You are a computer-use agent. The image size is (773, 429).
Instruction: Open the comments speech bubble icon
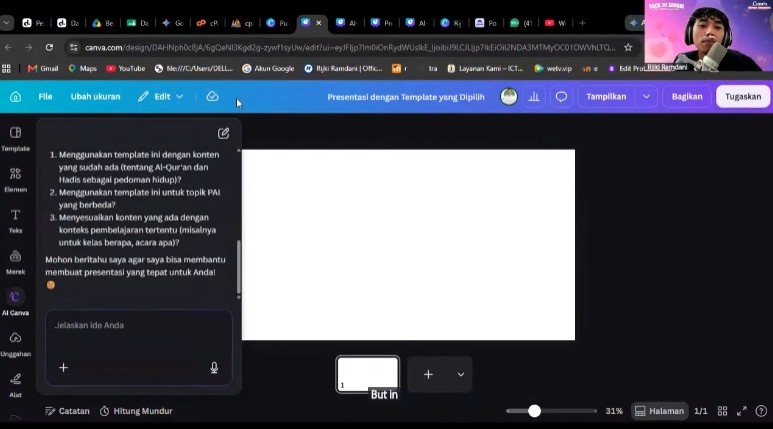(561, 97)
